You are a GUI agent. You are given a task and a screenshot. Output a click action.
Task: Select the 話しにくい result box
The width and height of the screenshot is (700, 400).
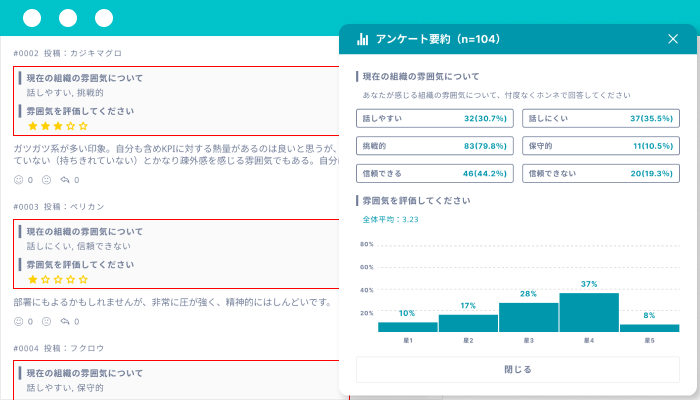click(x=600, y=118)
